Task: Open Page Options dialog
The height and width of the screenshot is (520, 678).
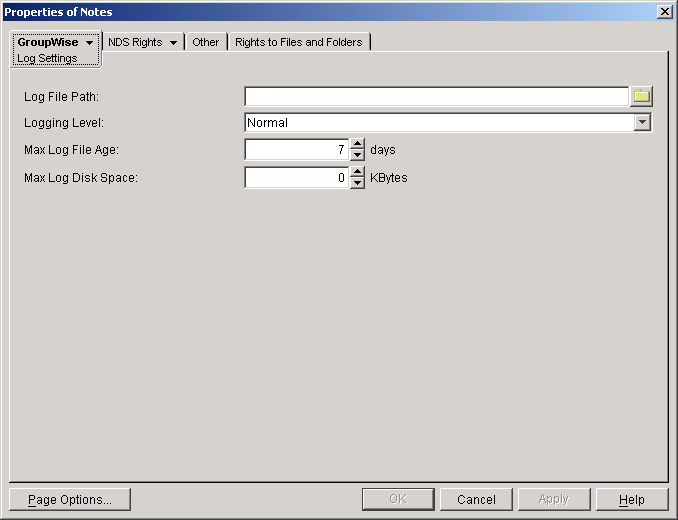Action: 70,500
